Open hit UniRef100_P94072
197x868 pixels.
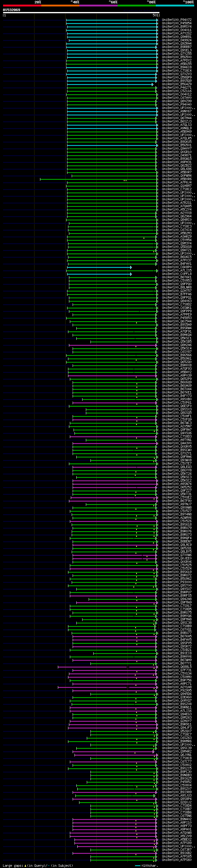pyautogui.click(x=177, y=20)
